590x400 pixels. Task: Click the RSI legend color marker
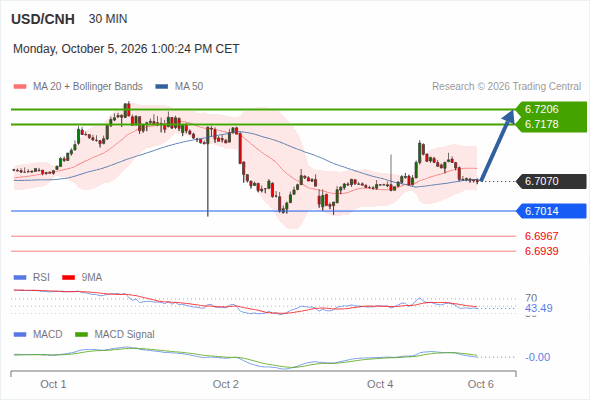pyautogui.click(x=20, y=278)
